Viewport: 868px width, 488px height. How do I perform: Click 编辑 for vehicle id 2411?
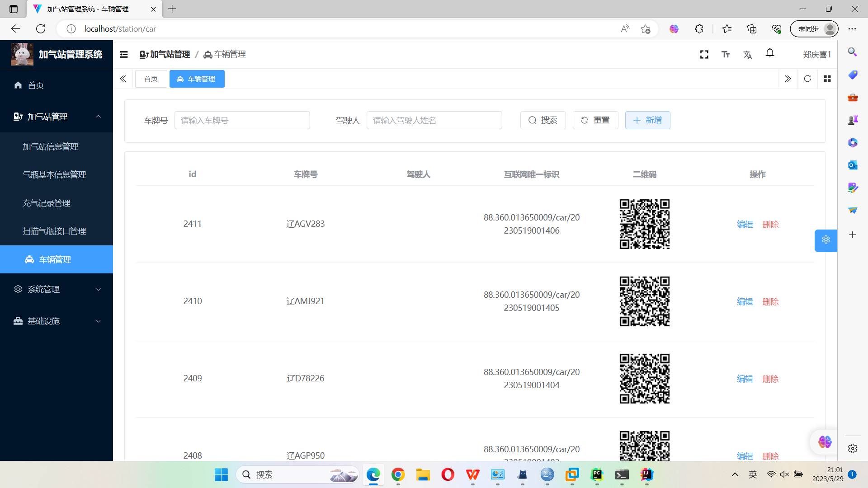[x=745, y=224]
